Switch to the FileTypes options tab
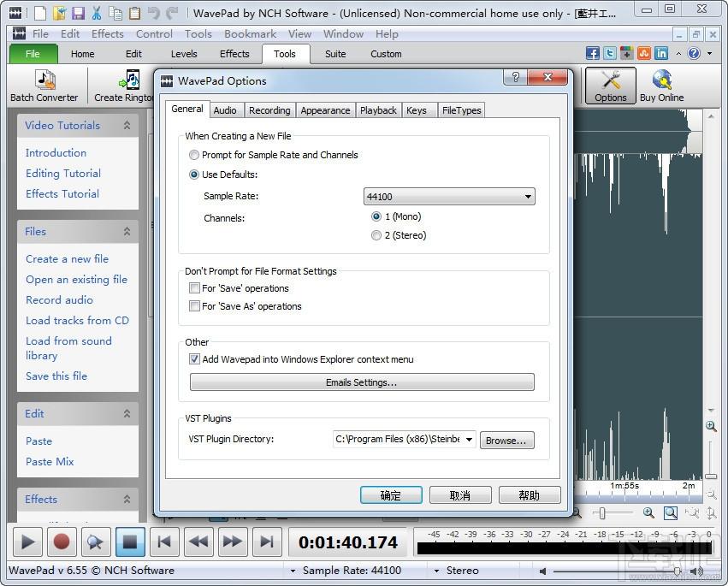Screen dimensions: 728x586 (461, 110)
